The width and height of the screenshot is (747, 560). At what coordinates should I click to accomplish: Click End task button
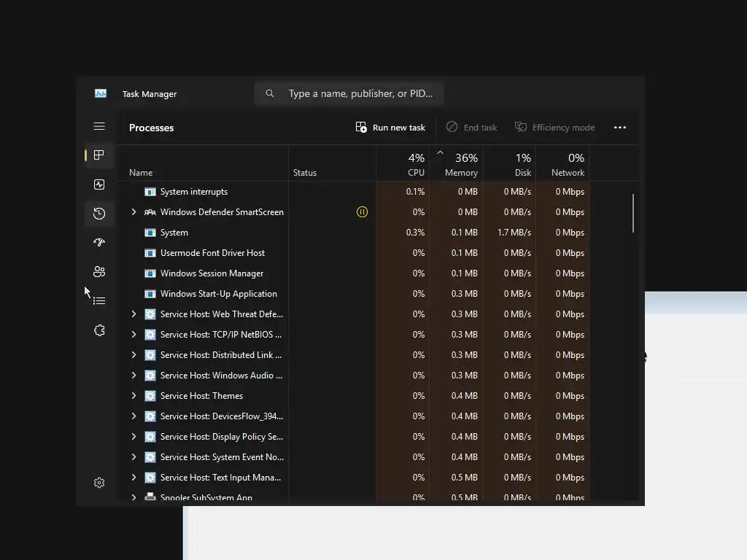pos(472,128)
